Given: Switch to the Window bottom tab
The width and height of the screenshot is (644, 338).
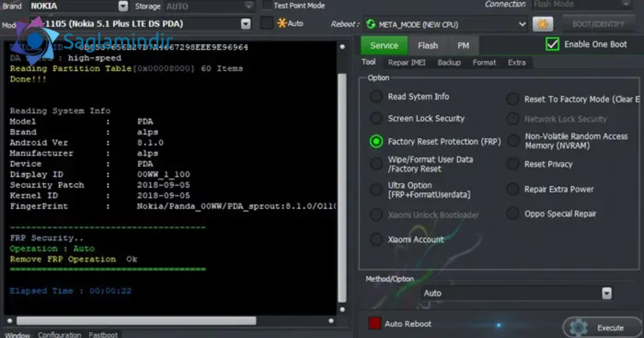Looking at the screenshot, I should [x=18, y=334].
